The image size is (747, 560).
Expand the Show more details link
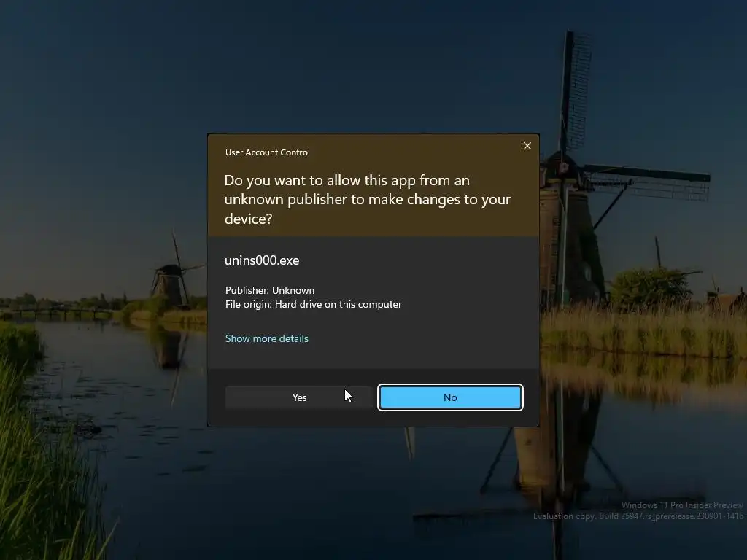(267, 338)
